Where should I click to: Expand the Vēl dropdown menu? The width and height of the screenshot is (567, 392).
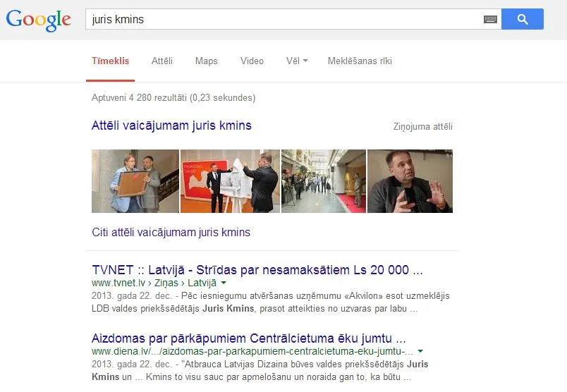coord(297,61)
